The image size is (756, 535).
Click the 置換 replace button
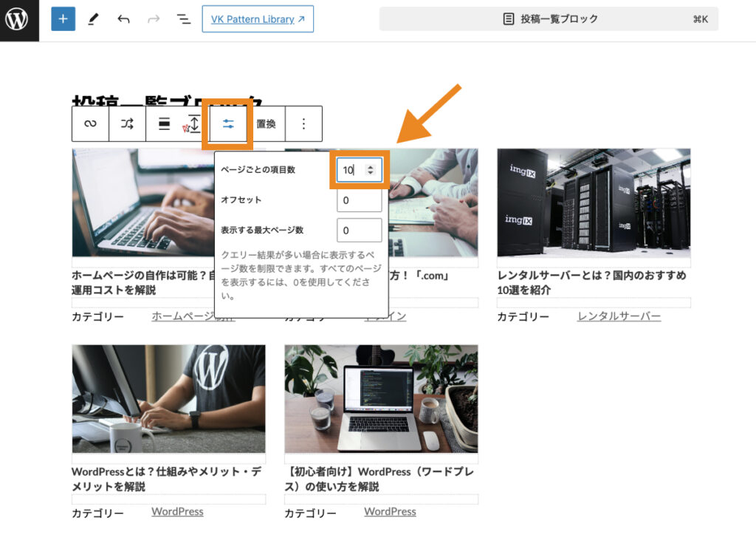pos(266,123)
